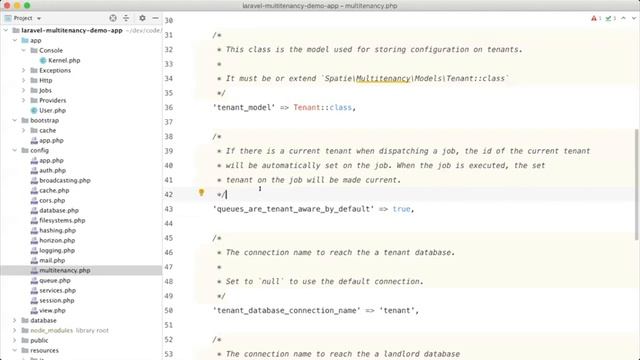The width and height of the screenshot is (640, 360).
Task: Expand the cache folder under bootstrap
Action: 24,130
